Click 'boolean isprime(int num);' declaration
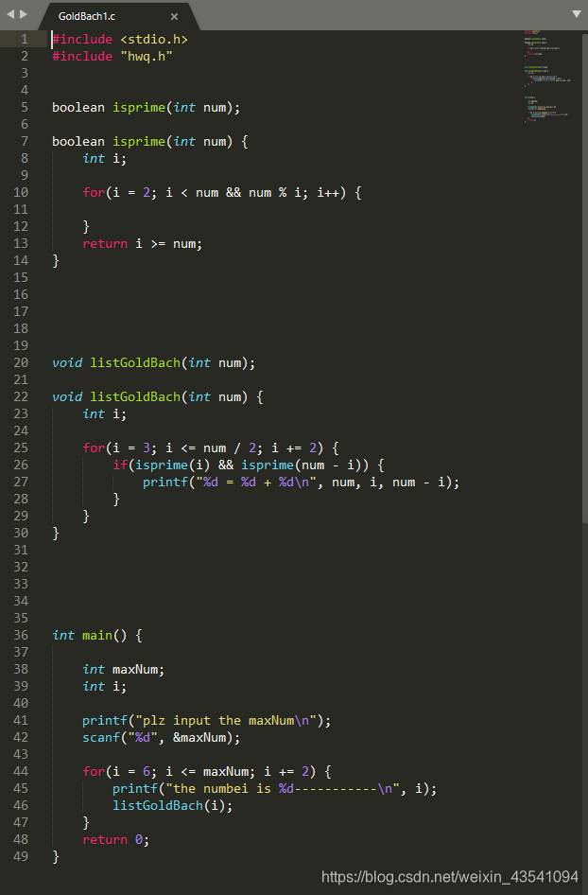 [x=146, y=108]
